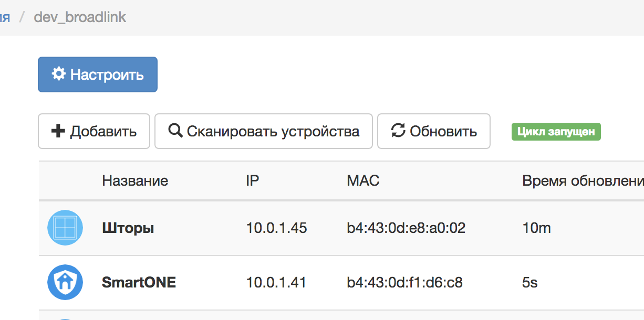
Task: Click the green Цикл запущен status badge
Action: coord(556,131)
